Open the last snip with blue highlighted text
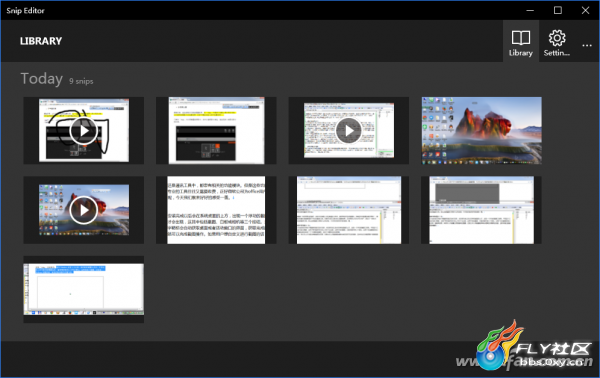 coord(83,289)
